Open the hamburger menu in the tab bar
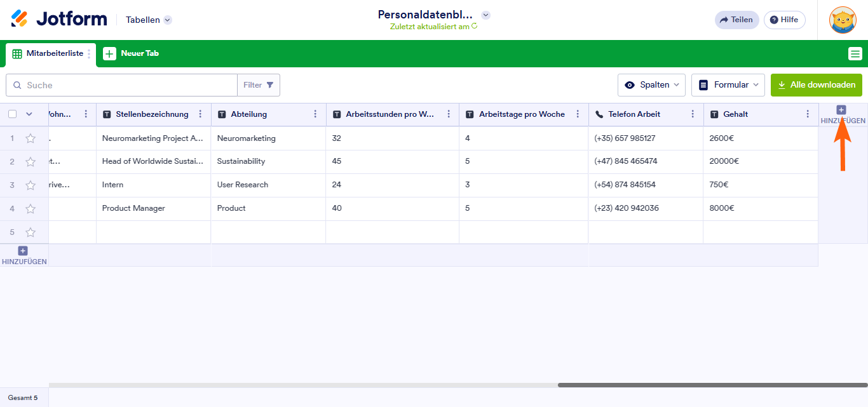 pos(855,54)
